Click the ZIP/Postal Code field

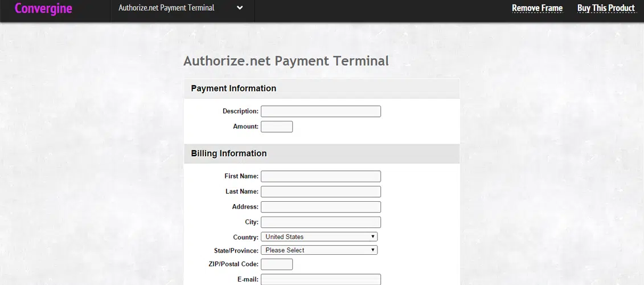[x=277, y=264]
